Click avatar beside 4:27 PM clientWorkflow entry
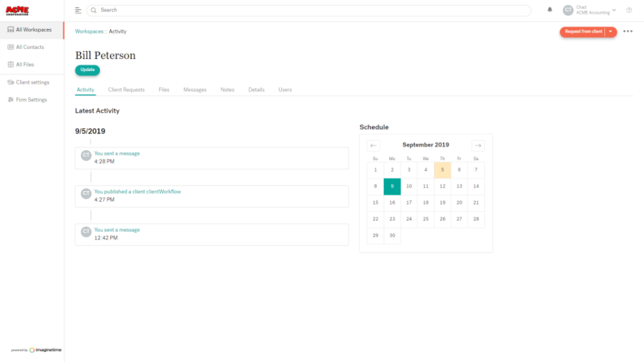644x362 pixels. 86,193
